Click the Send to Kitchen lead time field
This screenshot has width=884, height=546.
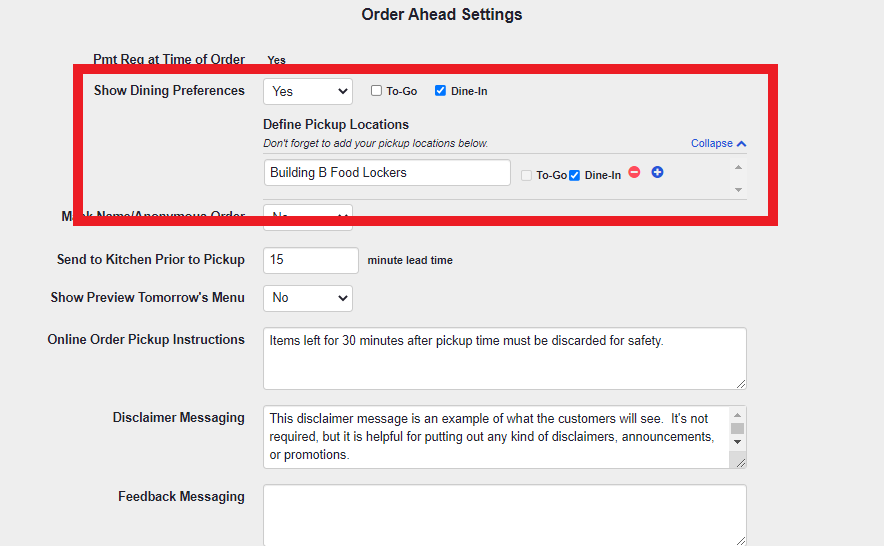tap(311, 260)
